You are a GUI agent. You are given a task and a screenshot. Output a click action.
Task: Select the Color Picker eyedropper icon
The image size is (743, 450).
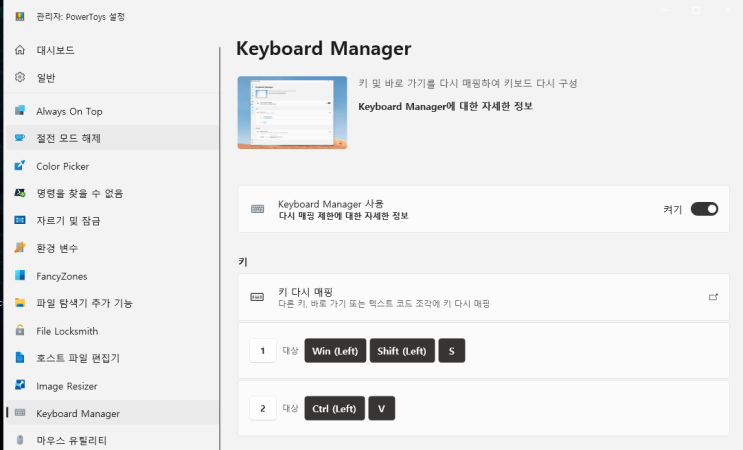click(19, 166)
